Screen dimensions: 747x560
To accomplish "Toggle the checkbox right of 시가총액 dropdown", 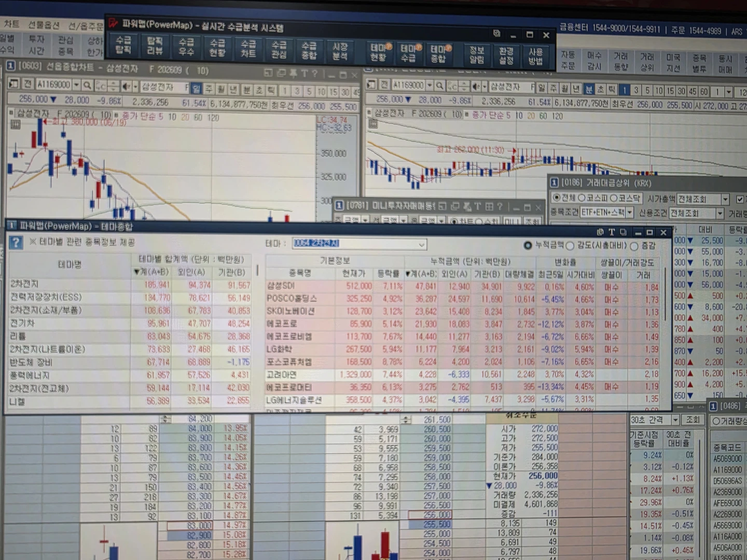I will (x=740, y=200).
